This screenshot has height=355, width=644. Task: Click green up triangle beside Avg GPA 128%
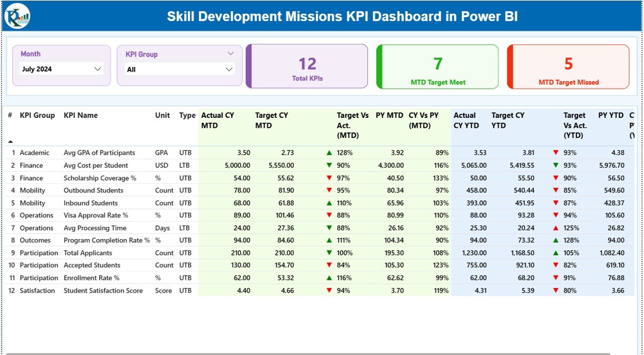click(329, 152)
